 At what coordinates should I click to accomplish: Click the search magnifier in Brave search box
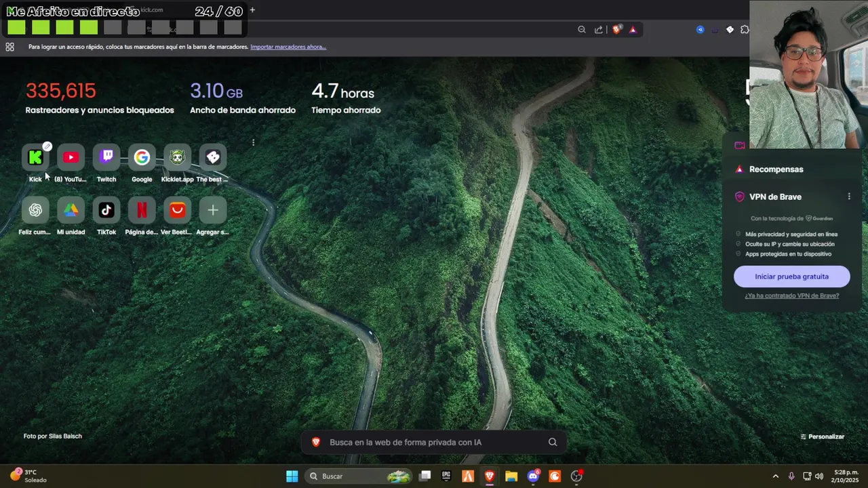pos(553,442)
